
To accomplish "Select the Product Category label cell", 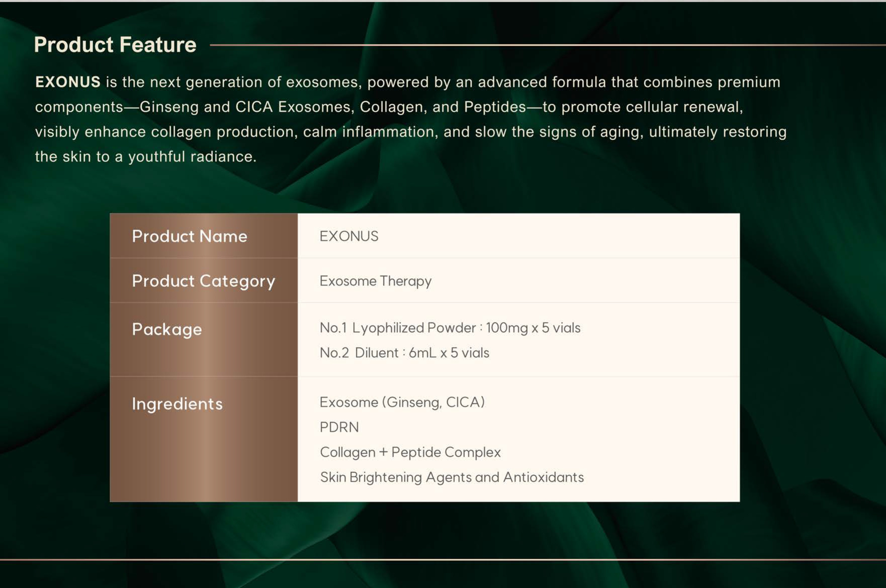I will point(204,280).
